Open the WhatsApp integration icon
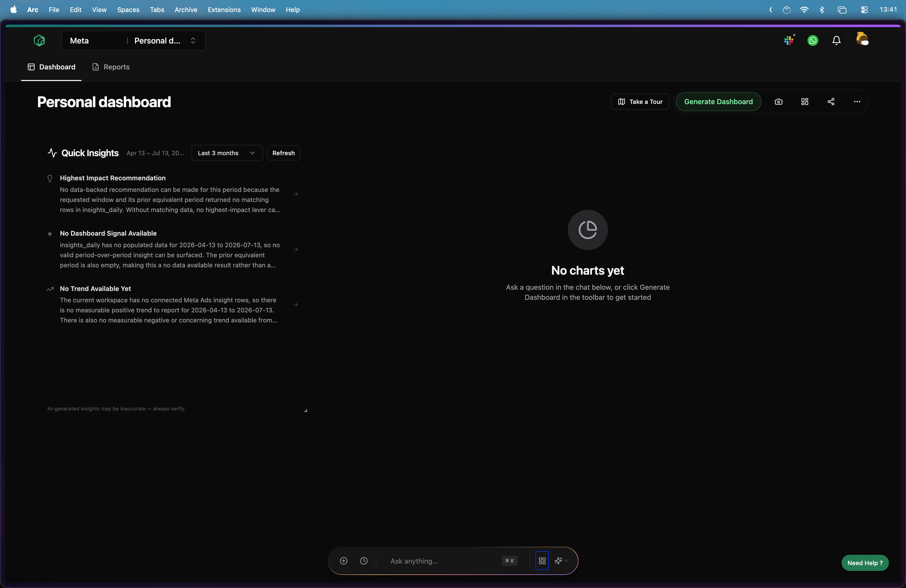906x588 pixels. coord(813,40)
